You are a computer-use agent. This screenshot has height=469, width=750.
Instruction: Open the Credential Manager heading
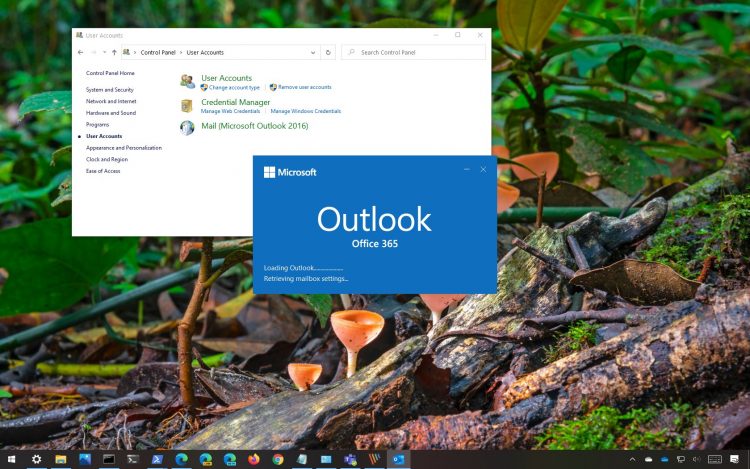(235, 102)
